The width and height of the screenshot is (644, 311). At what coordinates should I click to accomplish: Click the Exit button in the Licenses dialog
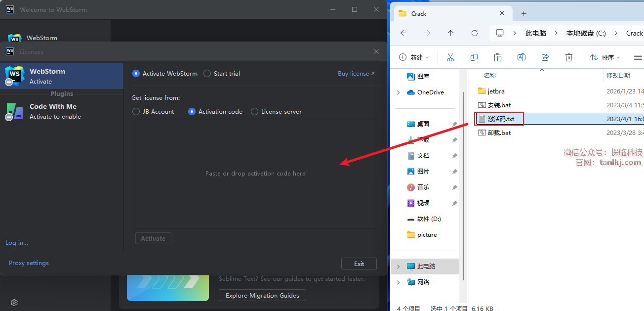coord(359,264)
